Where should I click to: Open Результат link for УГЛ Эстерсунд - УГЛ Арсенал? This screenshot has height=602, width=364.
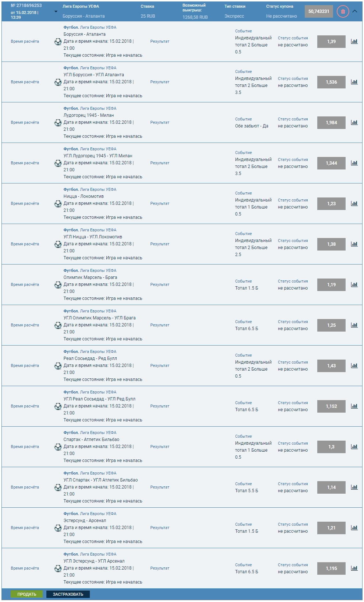tap(160, 568)
